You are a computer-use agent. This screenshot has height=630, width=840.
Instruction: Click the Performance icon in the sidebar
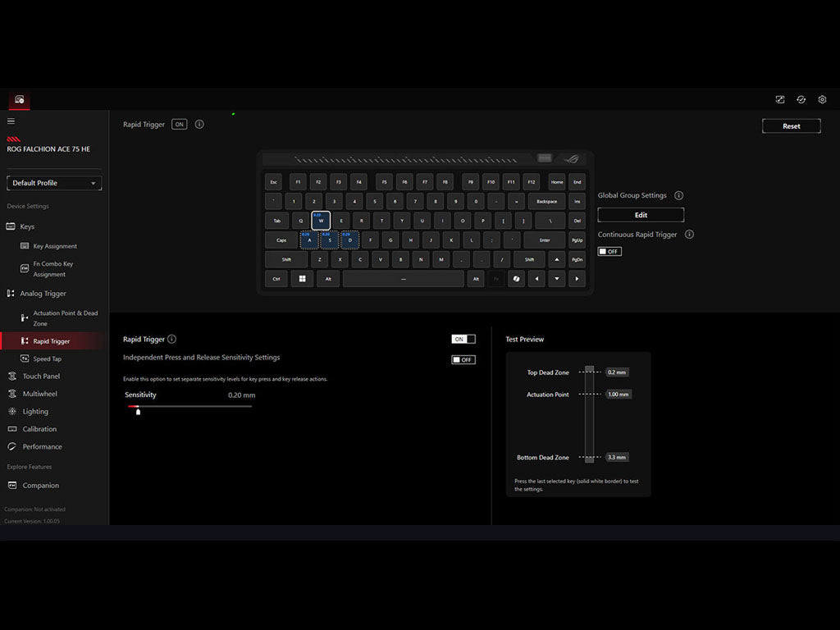pyautogui.click(x=11, y=447)
